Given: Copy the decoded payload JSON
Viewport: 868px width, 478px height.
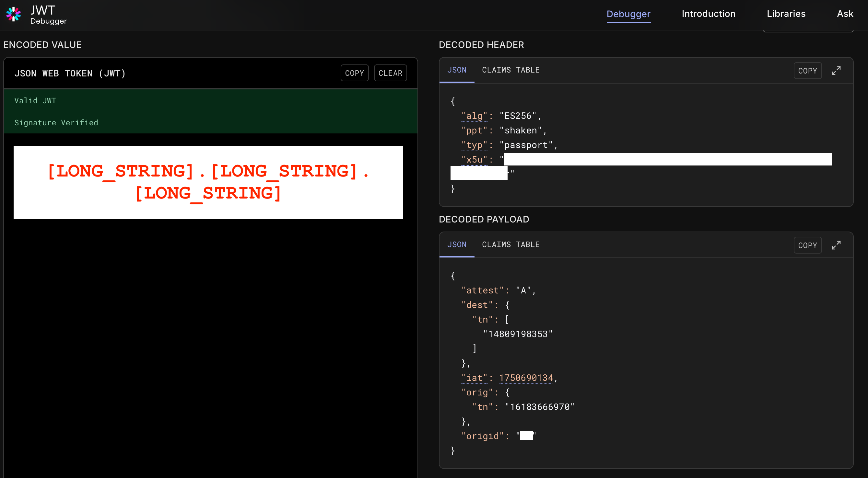Looking at the screenshot, I should 807,245.
